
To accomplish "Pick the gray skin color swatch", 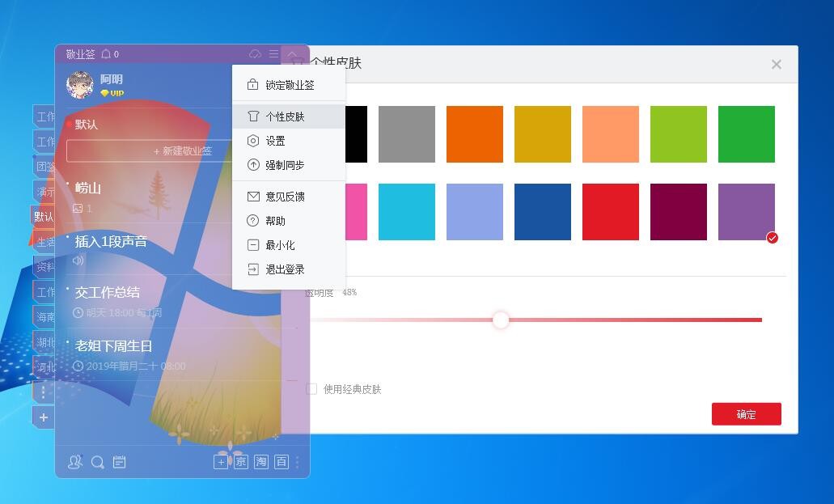I will point(407,134).
